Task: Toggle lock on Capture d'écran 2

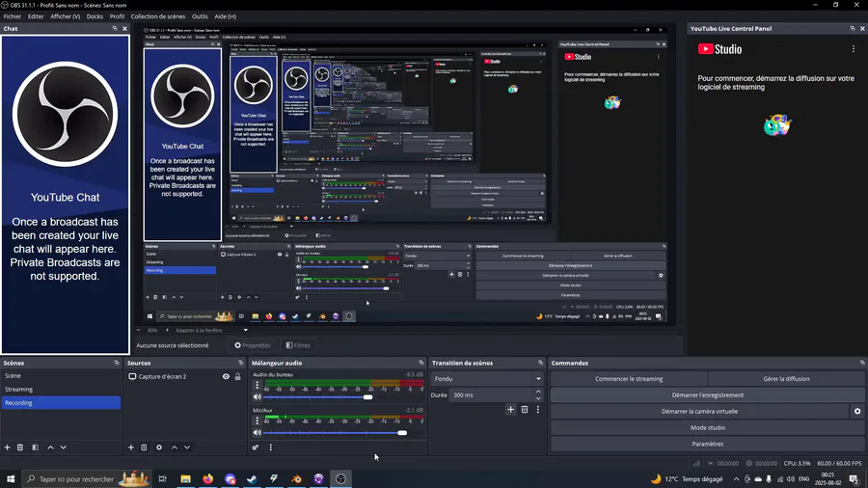Action: [x=238, y=376]
